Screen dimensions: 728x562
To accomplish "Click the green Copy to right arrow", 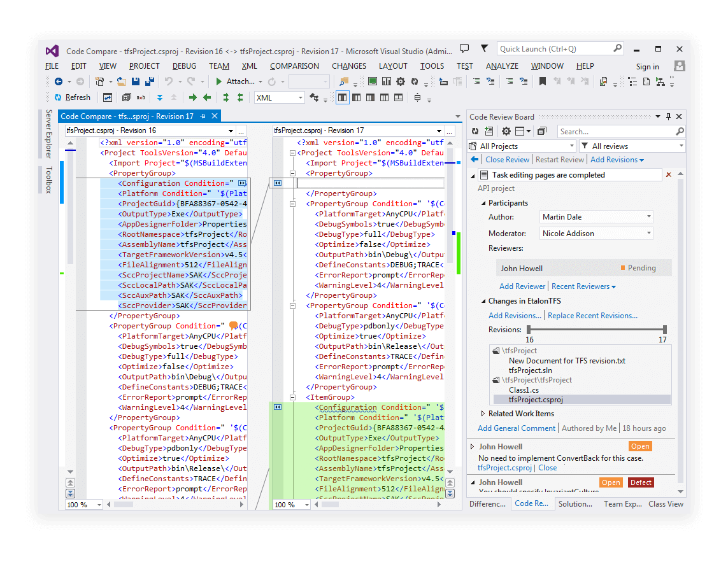I will [193, 97].
